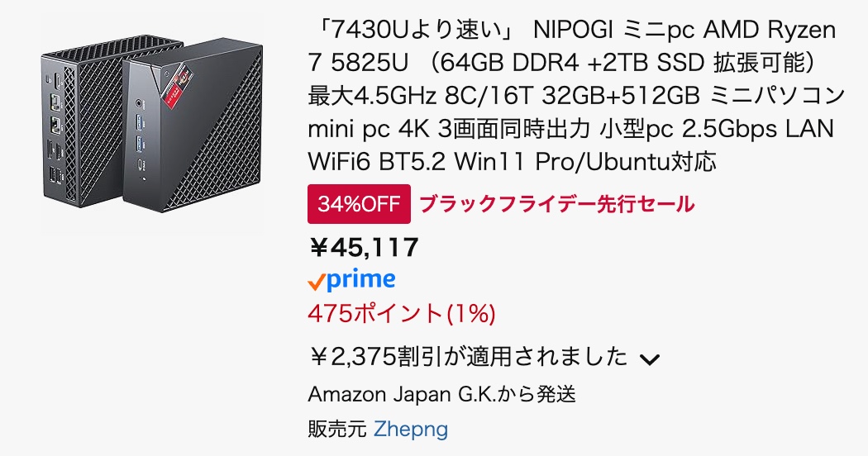Click the WiFi6 BT5.2 Win11 Pro/Ubuntu対応 title line
868x456 pixels.
[x=512, y=161]
